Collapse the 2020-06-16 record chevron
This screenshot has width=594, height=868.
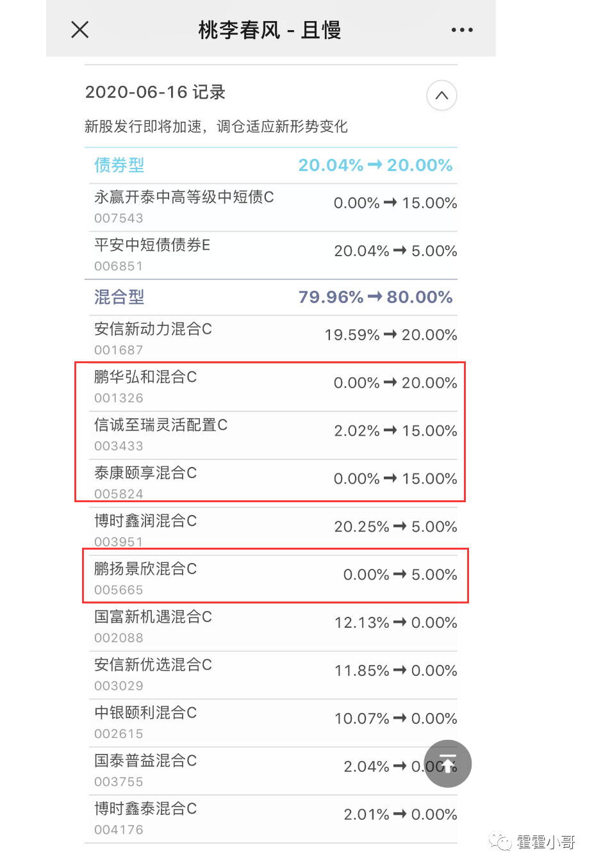click(441, 95)
